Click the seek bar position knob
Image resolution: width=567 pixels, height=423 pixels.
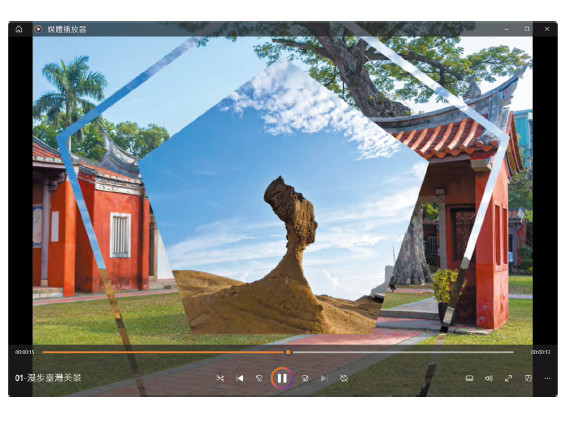pos(288,352)
